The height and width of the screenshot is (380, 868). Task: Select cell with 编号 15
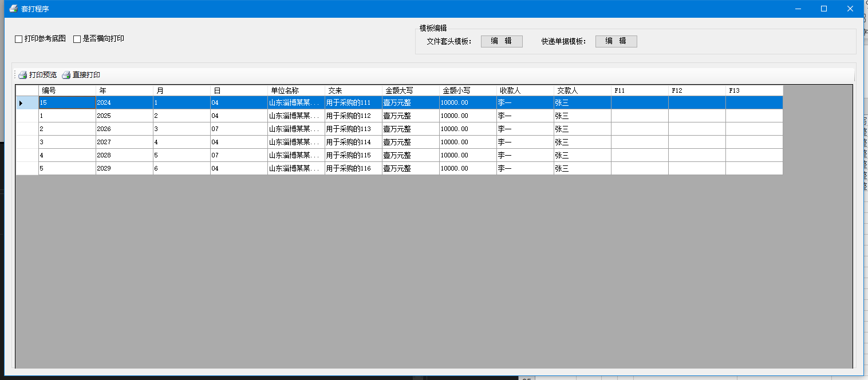[x=67, y=102]
